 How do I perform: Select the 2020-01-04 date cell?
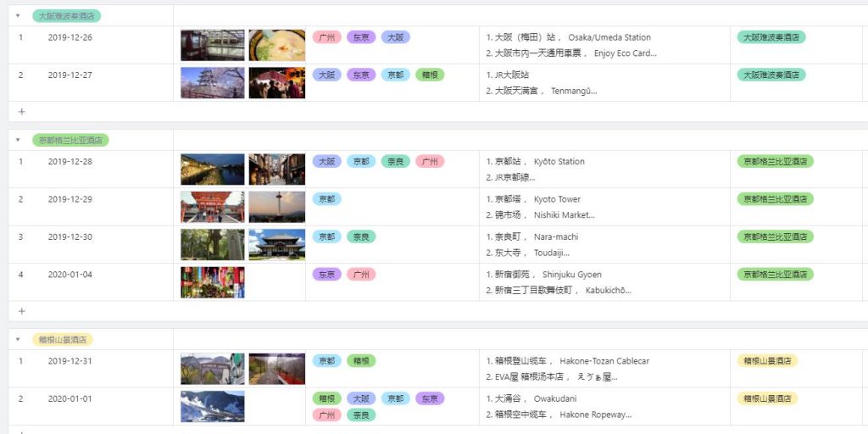[70, 274]
